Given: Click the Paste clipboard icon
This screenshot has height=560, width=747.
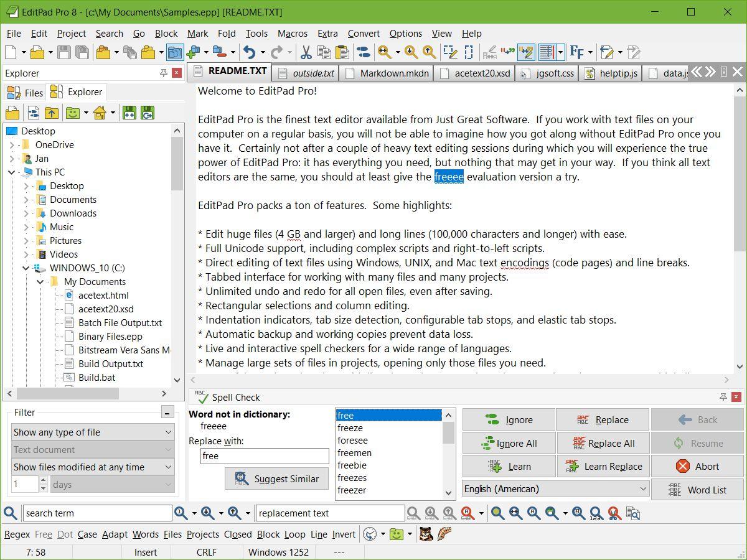Looking at the screenshot, I should click(342, 53).
